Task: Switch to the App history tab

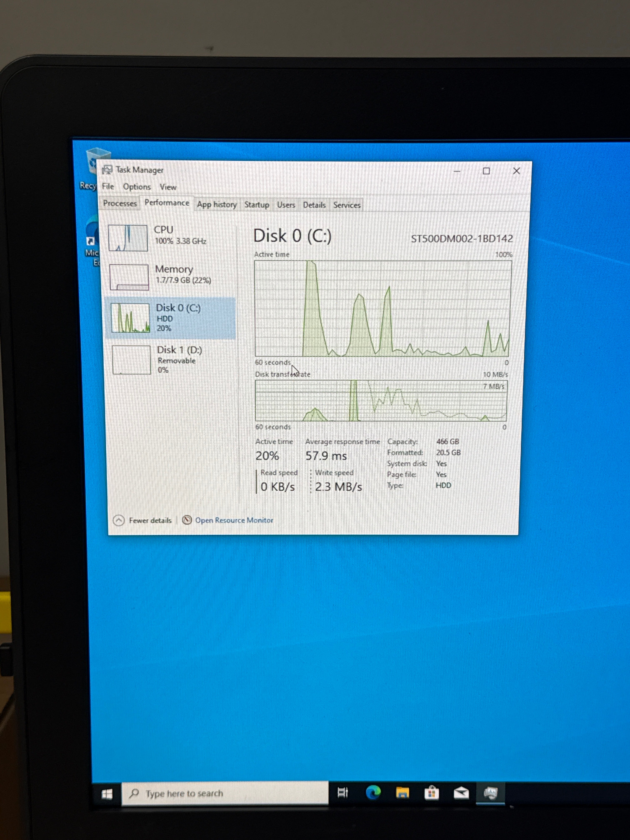Action: coord(217,205)
